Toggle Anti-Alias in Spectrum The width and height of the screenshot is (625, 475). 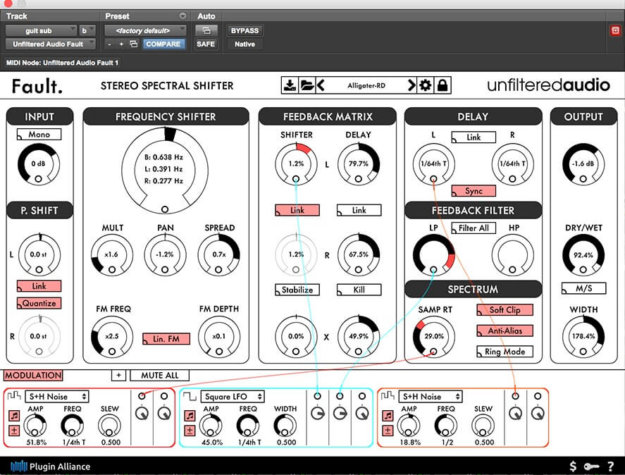505,330
